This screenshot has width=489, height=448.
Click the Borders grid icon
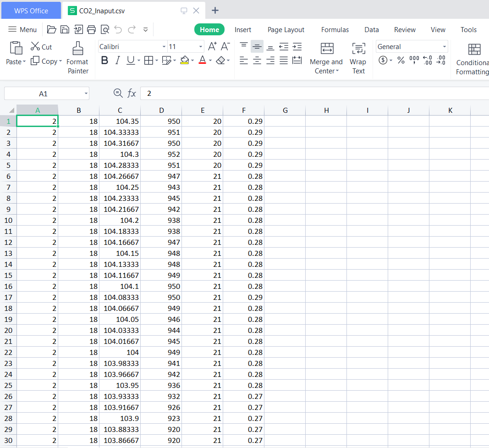[149, 60]
